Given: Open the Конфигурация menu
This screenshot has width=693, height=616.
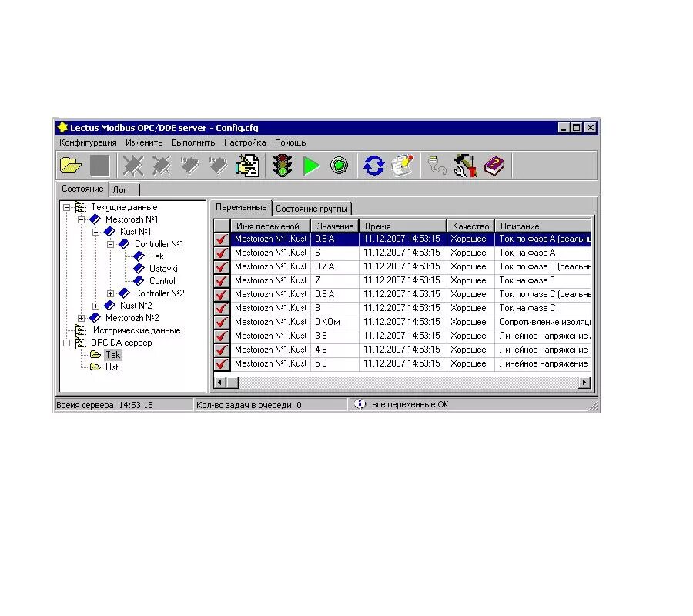Looking at the screenshot, I should click(x=88, y=142).
